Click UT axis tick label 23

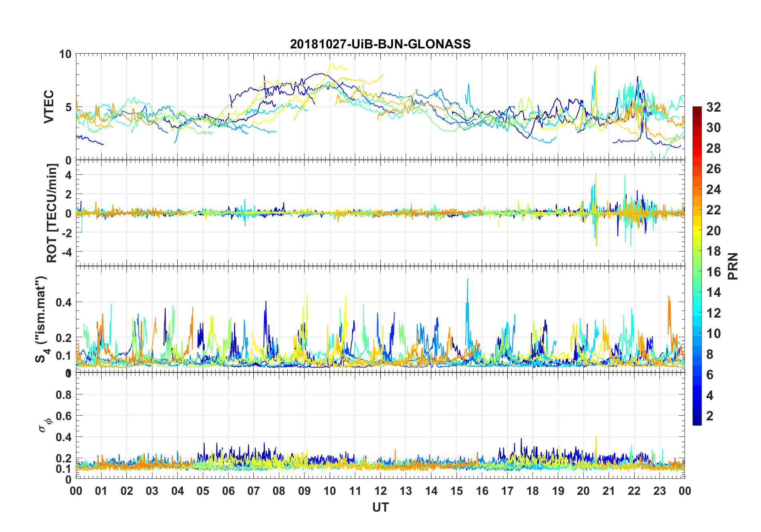[659, 491]
